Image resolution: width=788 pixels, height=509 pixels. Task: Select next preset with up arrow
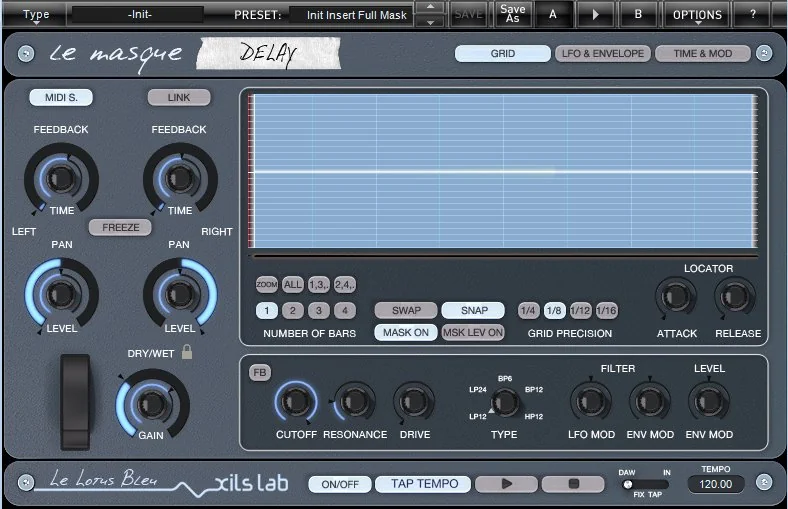(x=430, y=7)
